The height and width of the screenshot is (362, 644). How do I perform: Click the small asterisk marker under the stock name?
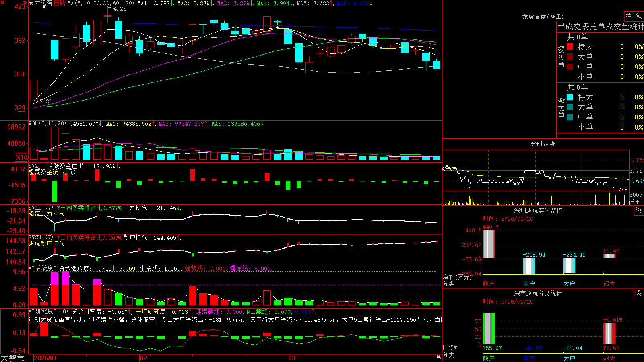(44, 8)
